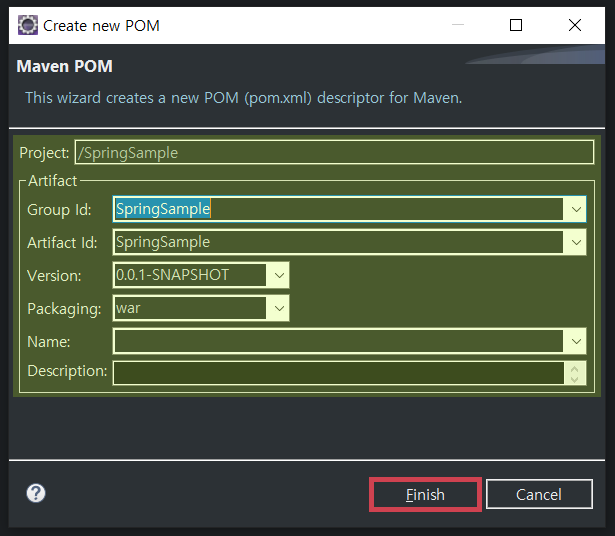Click the Artifact group title

pyautogui.click(x=53, y=181)
